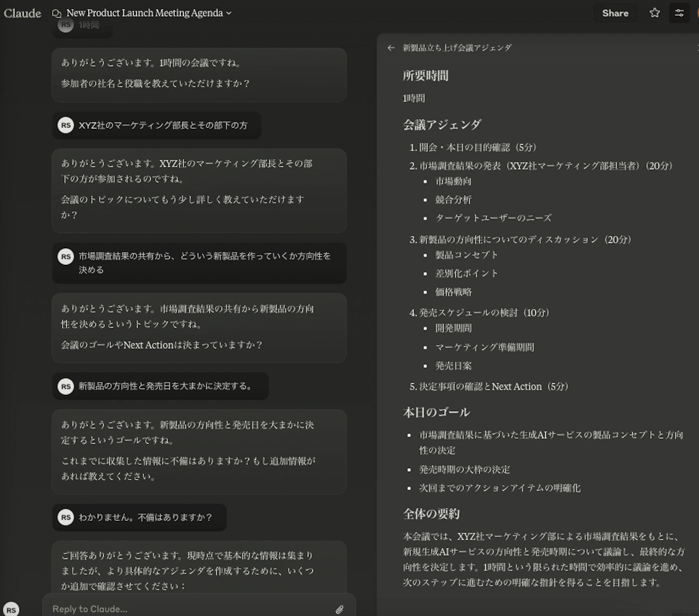Image resolution: width=699 pixels, height=616 pixels.
Task: Click the 発売時期の大枠の決定 bullet
Action: pyautogui.click(x=465, y=469)
